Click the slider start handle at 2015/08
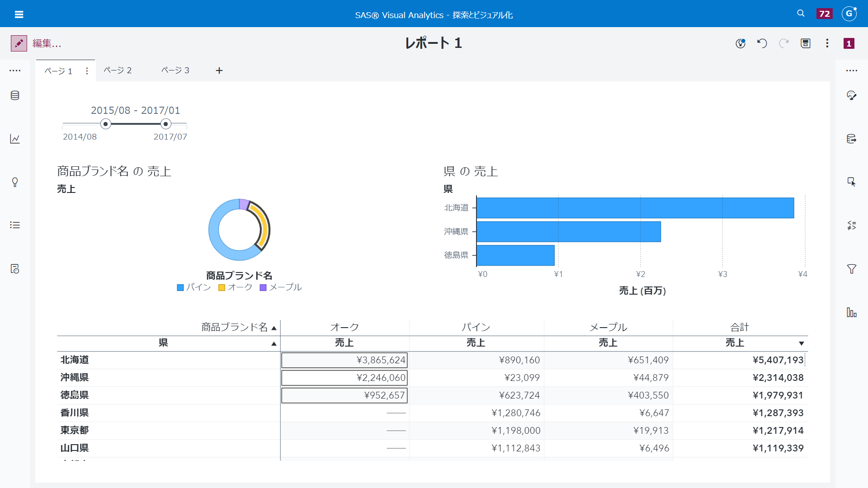This screenshot has width=868, height=488. (x=106, y=124)
